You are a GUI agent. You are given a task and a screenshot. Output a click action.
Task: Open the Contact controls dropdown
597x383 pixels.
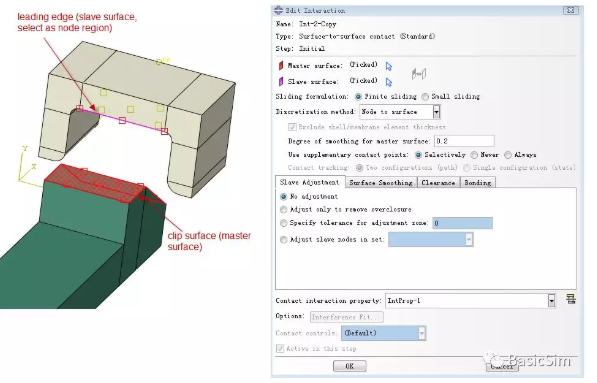[x=421, y=333]
